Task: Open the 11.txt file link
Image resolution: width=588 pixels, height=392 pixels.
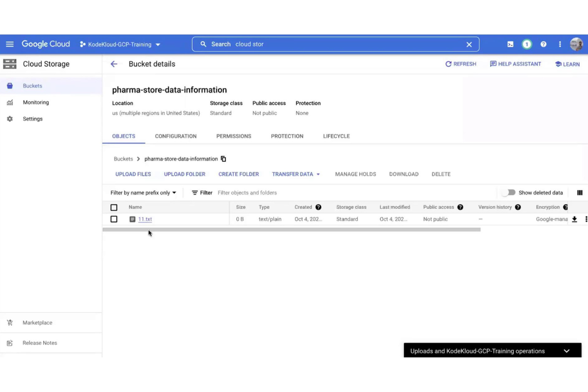Action: click(x=145, y=219)
